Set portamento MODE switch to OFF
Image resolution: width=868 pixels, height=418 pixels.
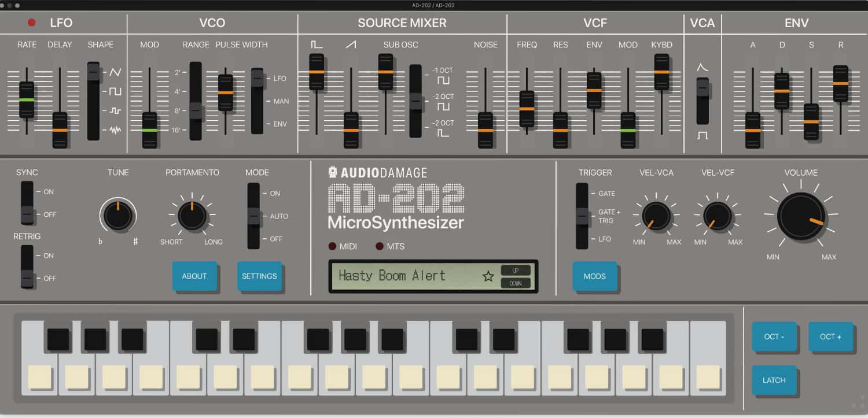pos(276,239)
